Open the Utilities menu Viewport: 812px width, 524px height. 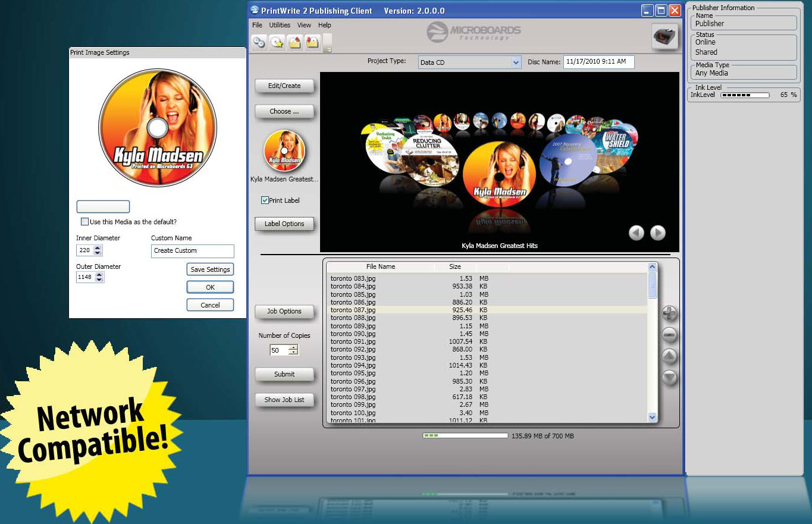click(280, 25)
